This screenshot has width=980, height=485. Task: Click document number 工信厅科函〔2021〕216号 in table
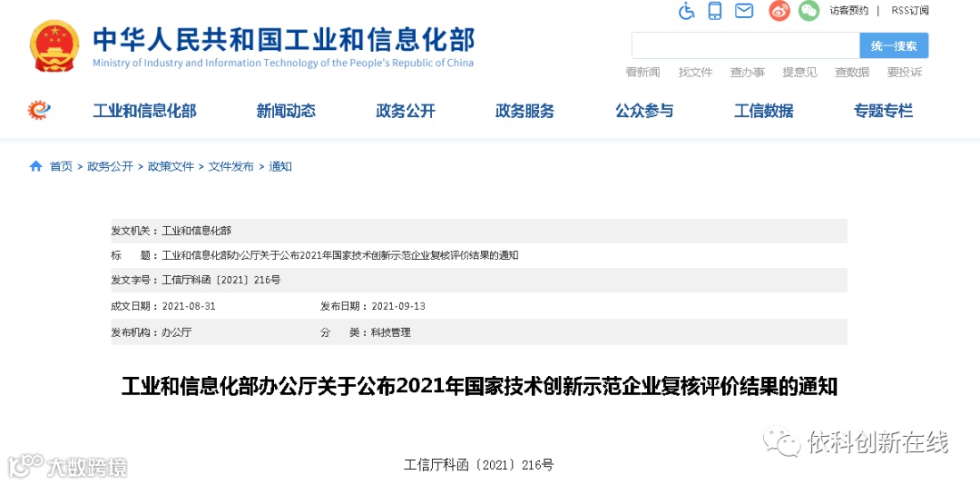coord(221,280)
